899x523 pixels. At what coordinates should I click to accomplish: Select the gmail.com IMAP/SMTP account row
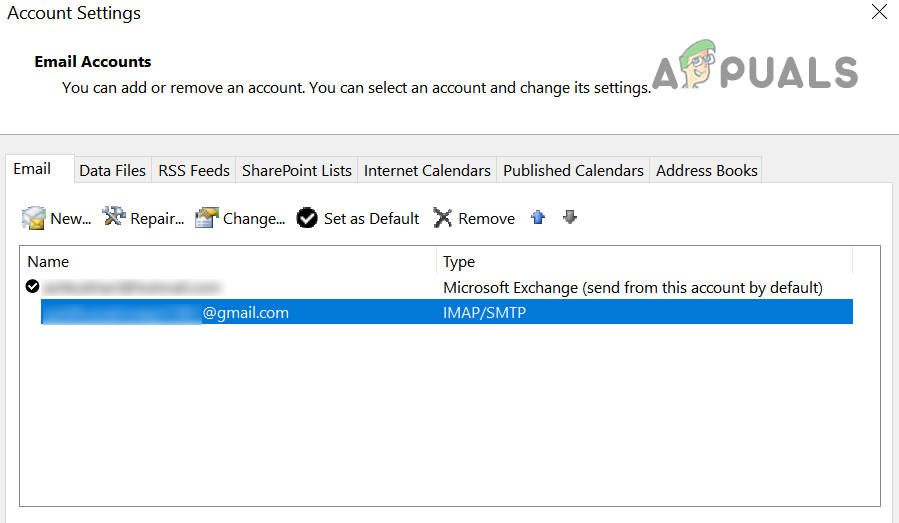point(446,313)
